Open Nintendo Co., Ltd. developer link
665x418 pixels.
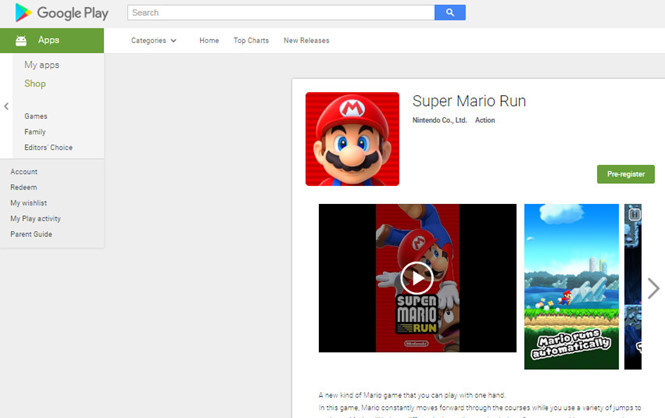coord(439,120)
